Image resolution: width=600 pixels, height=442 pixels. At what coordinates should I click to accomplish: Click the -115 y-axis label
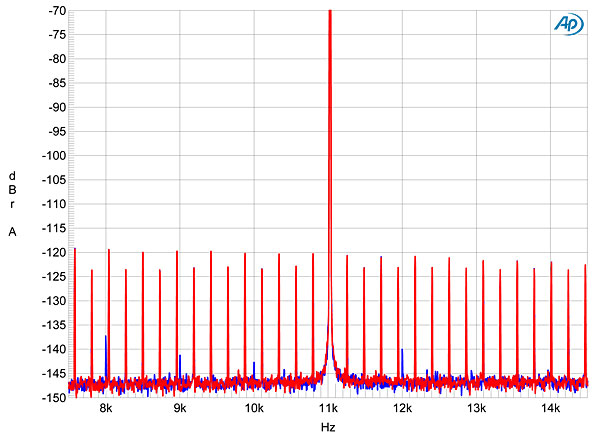pos(54,228)
